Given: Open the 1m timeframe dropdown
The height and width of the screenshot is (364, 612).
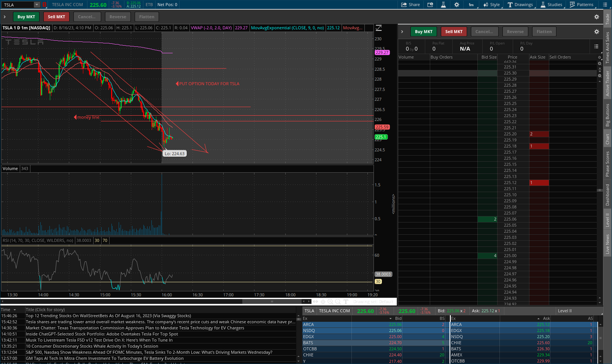Looking at the screenshot, I should (472, 5).
